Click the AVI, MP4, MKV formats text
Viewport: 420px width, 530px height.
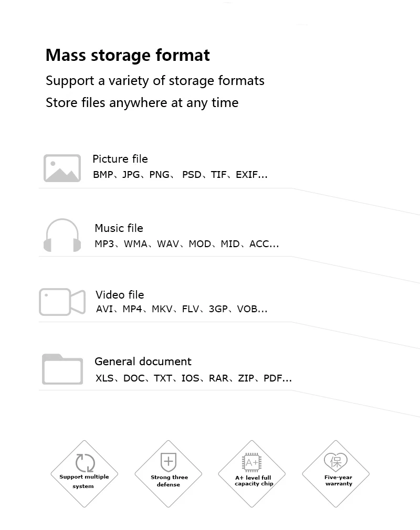tap(182, 309)
